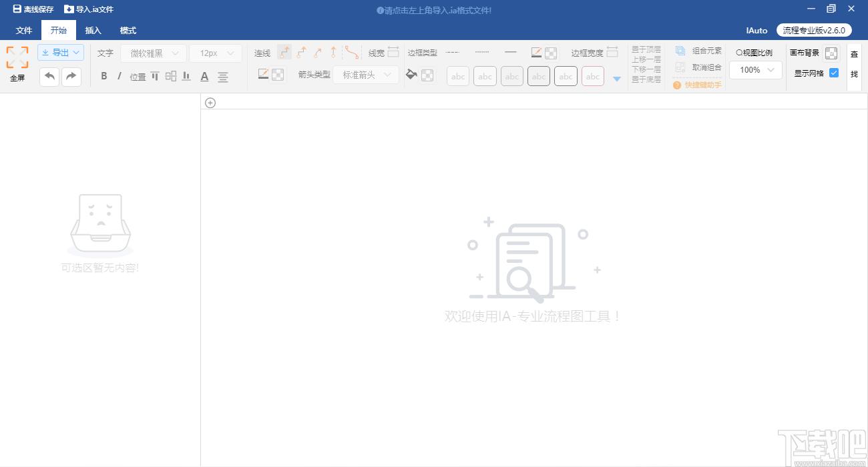The width and height of the screenshot is (868, 467).
Task: Apply the fourth dark-bordered abc style preset
Action: tap(539, 76)
